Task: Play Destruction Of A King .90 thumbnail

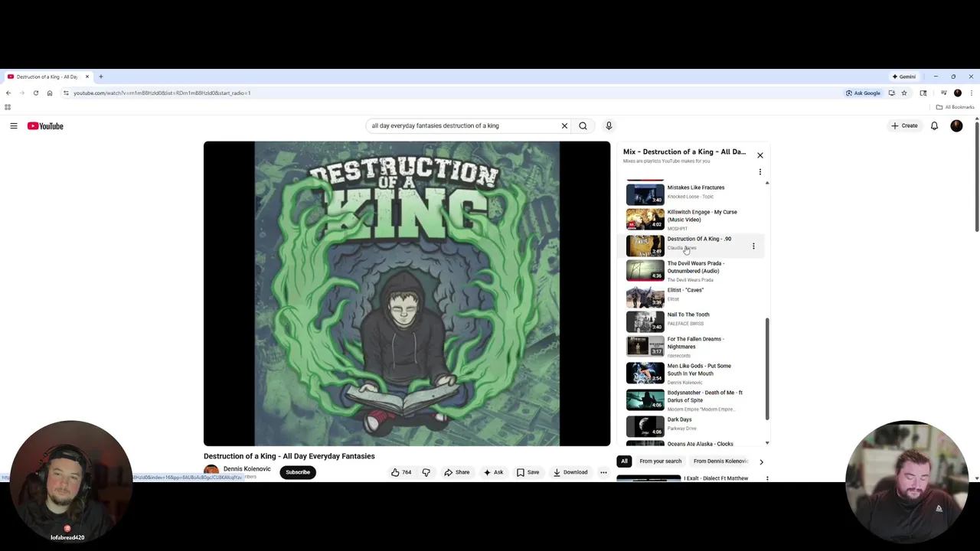Action: 645,246
